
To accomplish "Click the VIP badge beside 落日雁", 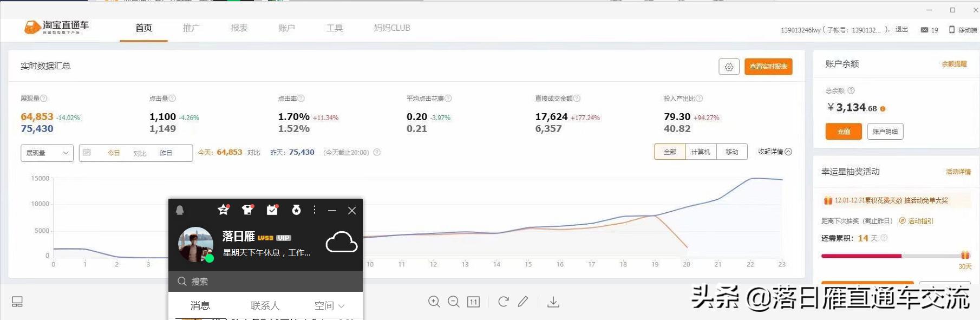I will point(284,238).
